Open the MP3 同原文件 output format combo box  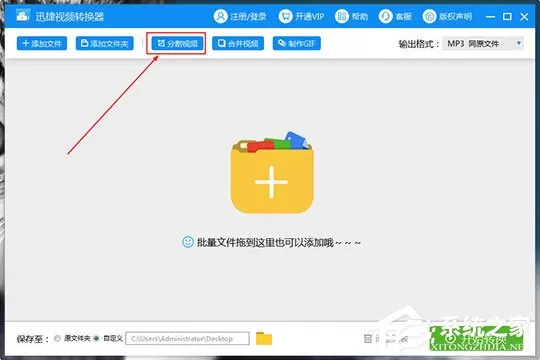click(483, 43)
